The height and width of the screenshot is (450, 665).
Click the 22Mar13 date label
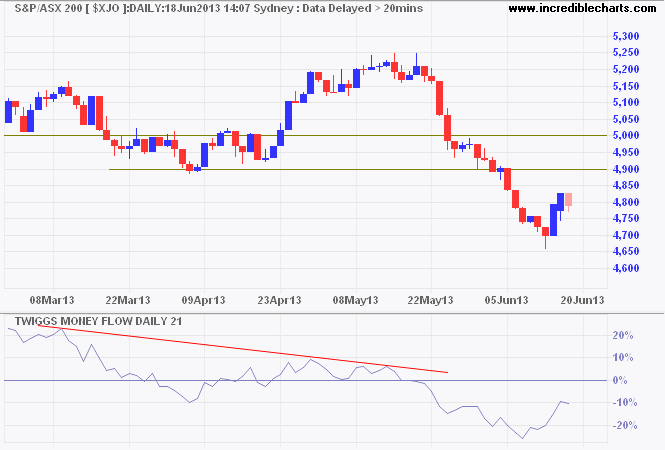128,301
